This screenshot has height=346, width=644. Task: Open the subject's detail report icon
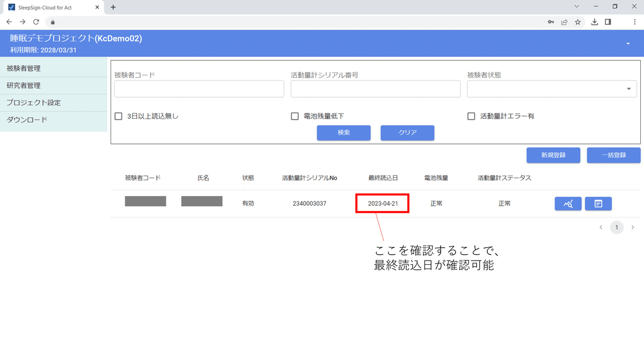(598, 204)
